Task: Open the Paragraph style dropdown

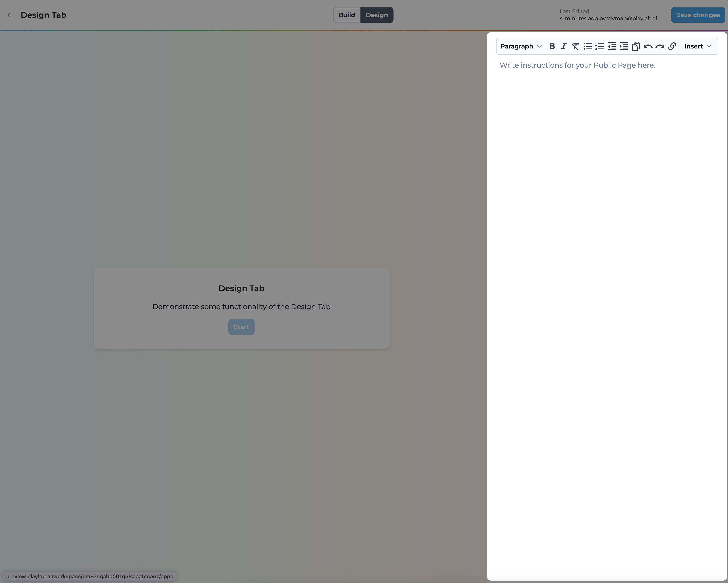Action: (520, 46)
